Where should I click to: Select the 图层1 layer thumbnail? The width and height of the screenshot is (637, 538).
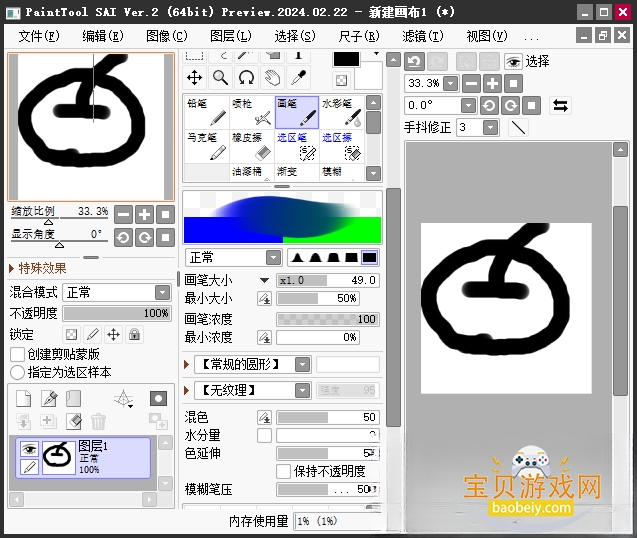click(x=59, y=456)
